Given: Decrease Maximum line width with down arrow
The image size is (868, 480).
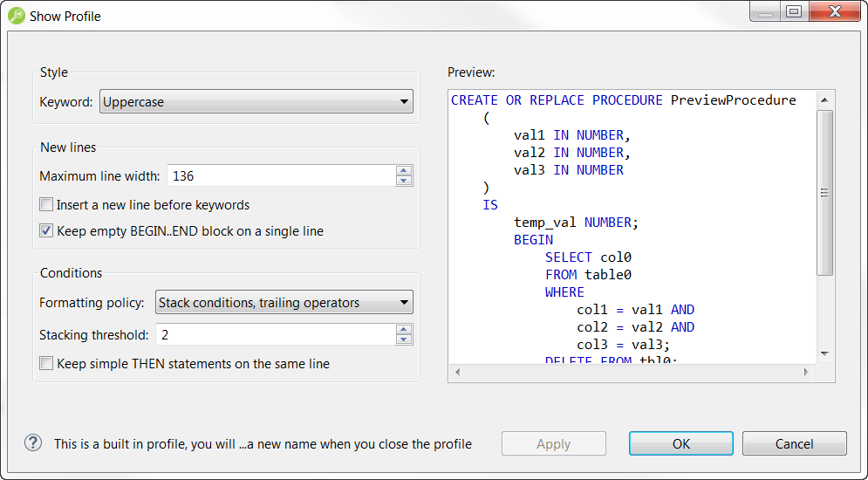Looking at the screenshot, I should (x=403, y=181).
